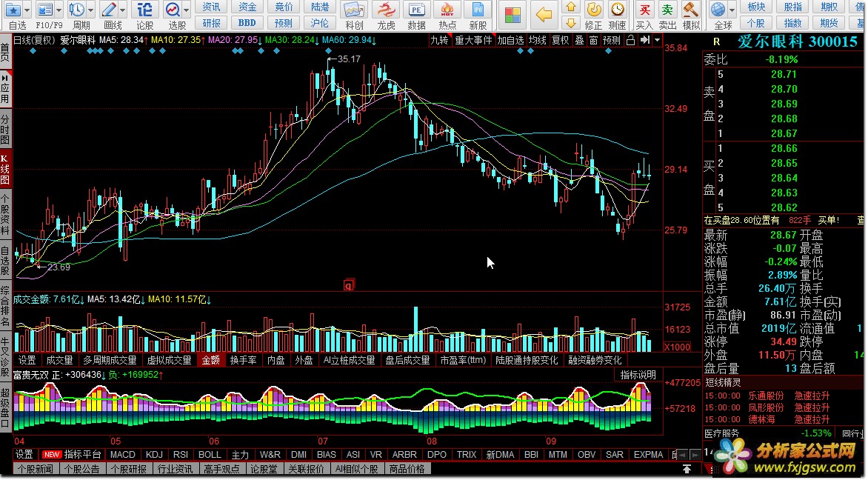The image size is (868, 480).
Task: Expand the 选股 screener dropdown arrow
Action: point(187,10)
